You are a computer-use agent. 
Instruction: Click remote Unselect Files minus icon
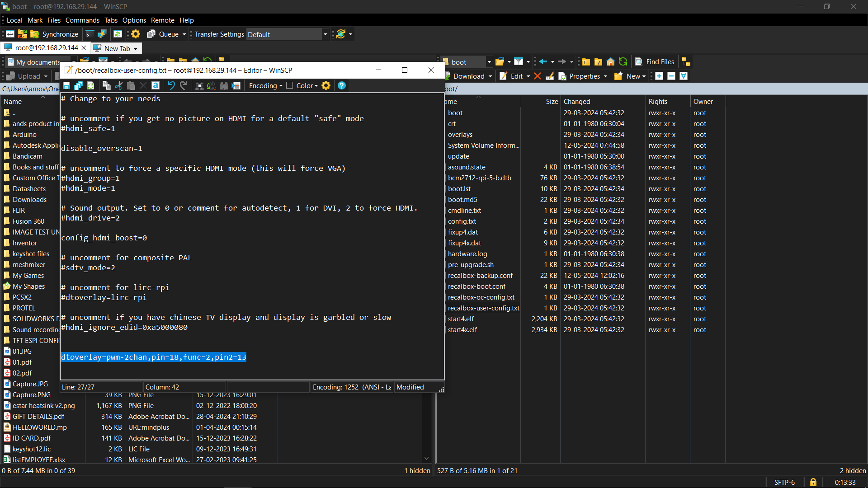pyautogui.click(x=671, y=76)
